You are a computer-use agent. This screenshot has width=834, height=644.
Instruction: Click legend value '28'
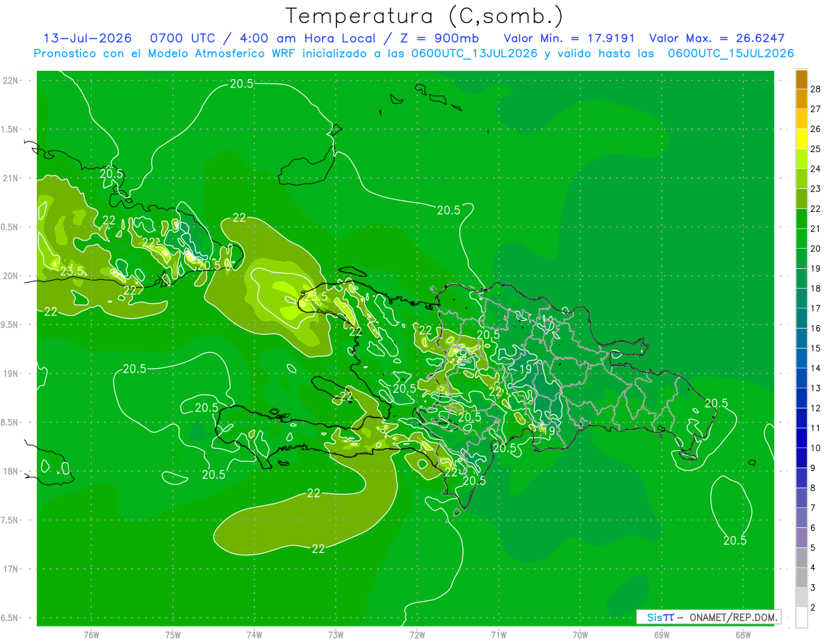click(816, 89)
